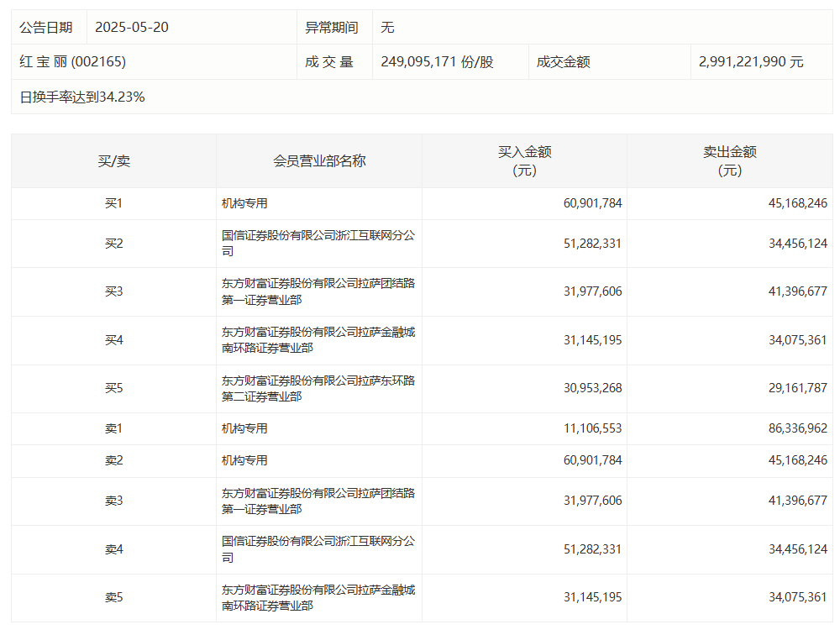Click the 公告日期 label

[x=46, y=28]
